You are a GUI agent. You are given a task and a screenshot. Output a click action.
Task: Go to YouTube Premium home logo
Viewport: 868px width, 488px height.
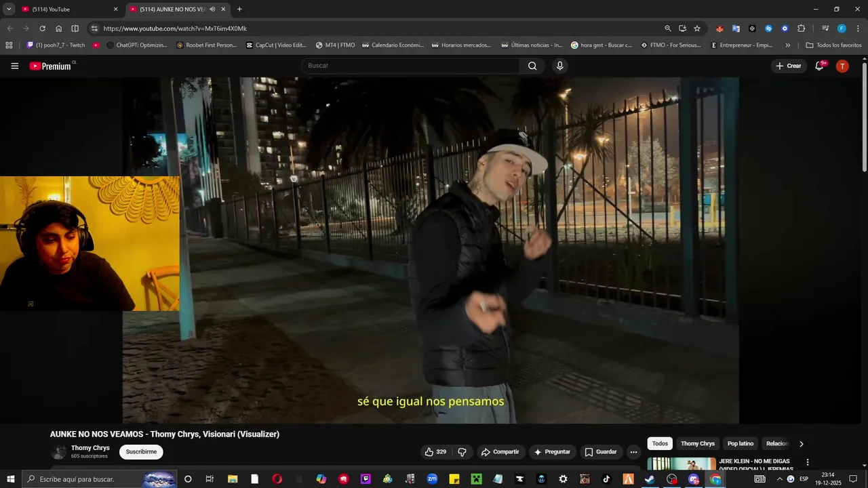pos(52,66)
